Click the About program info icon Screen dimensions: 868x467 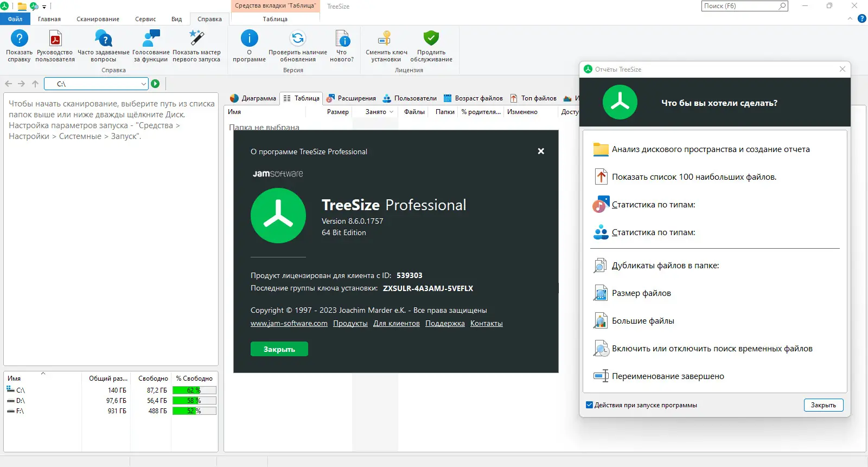click(x=249, y=39)
